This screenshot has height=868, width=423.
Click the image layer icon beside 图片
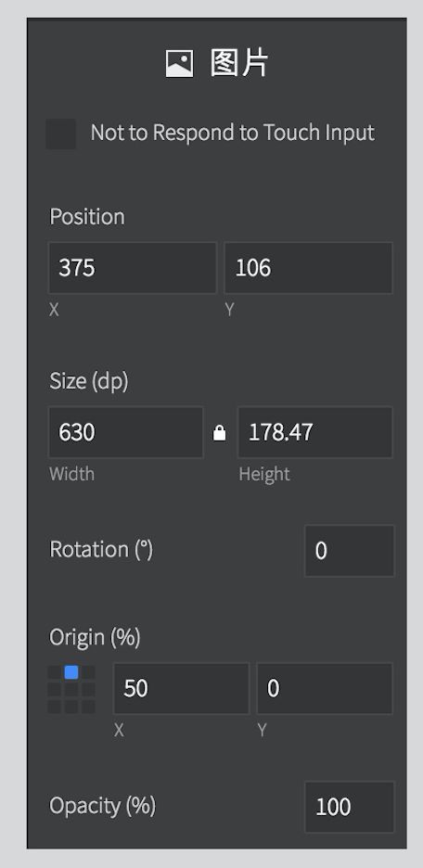(x=179, y=64)
